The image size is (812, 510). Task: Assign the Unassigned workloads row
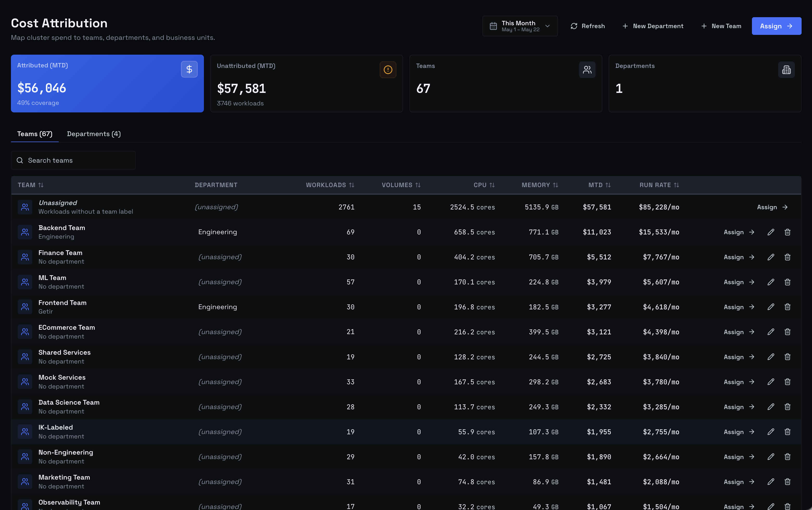(x=772, y=207)
